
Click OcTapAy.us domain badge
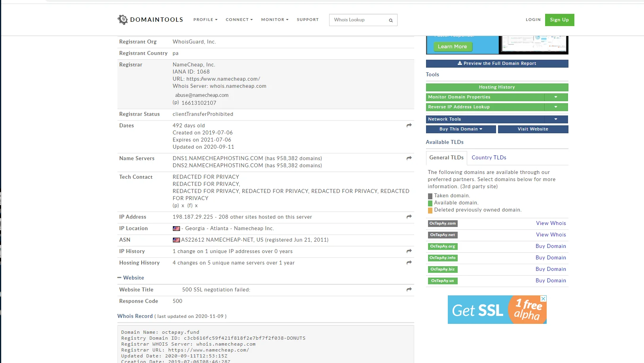[x=443, y=281]
